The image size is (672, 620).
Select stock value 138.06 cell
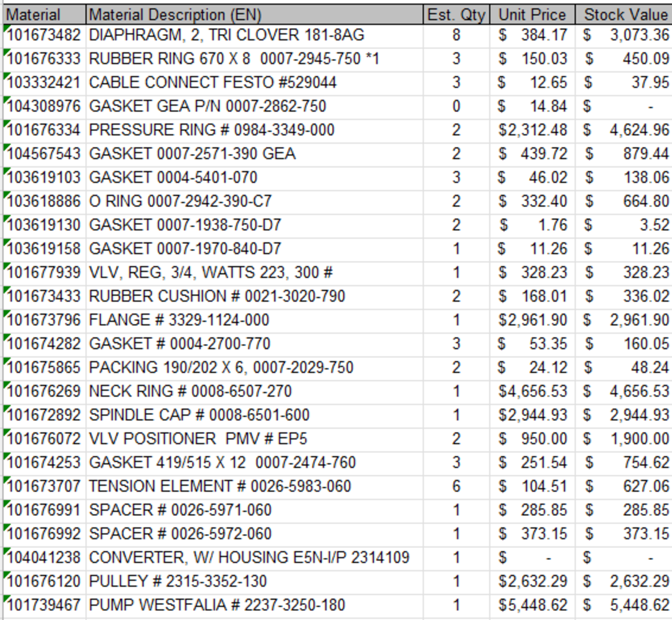click(x=623, y=179)
